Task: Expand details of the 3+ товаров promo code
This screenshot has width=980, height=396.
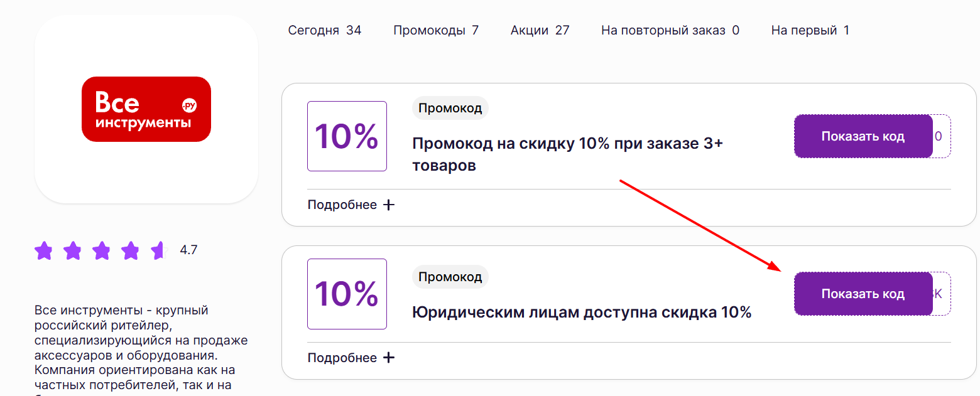Action: point(352,204)
